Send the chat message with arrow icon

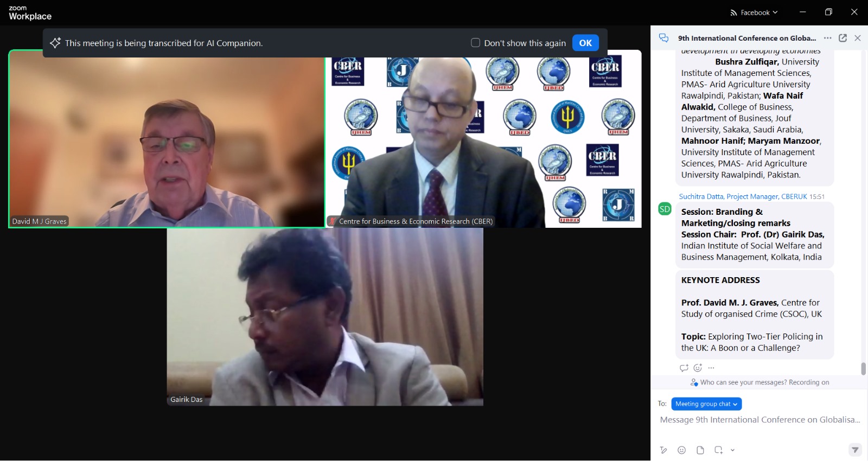click(854, 450)
